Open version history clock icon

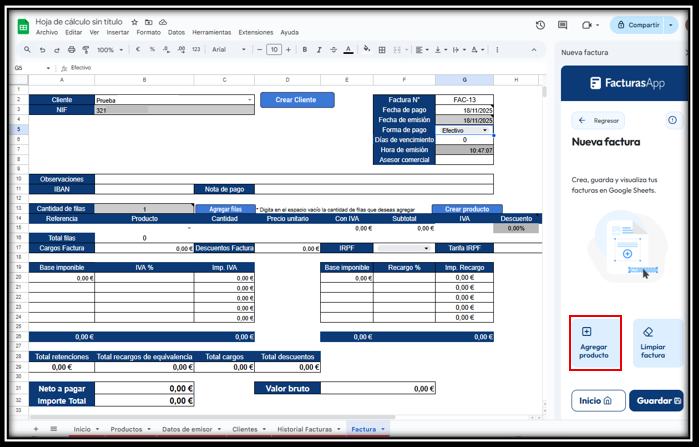click(540, 25)
